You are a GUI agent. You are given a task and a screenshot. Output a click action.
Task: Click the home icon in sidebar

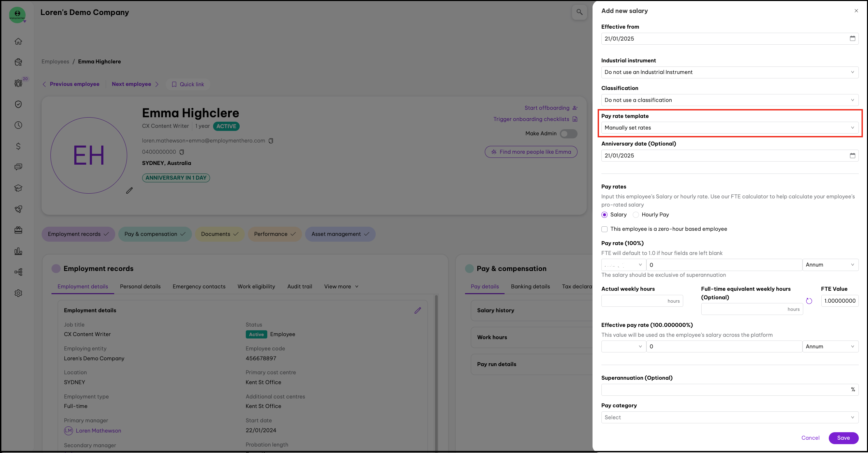(18, 41)
